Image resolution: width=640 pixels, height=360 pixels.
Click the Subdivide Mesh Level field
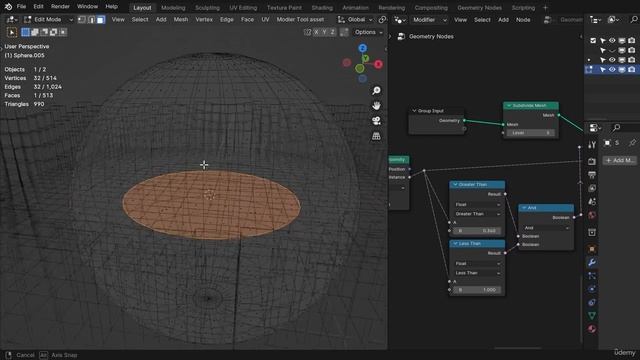pos(530,133)
